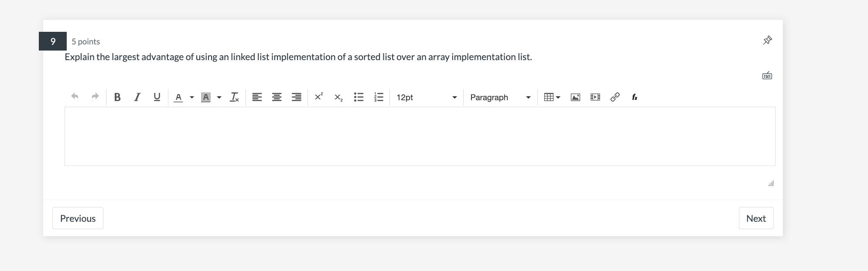The height and width of the screenshot is (271, 868).
Task: Toggle bold formatting
Action: point(117,97)
